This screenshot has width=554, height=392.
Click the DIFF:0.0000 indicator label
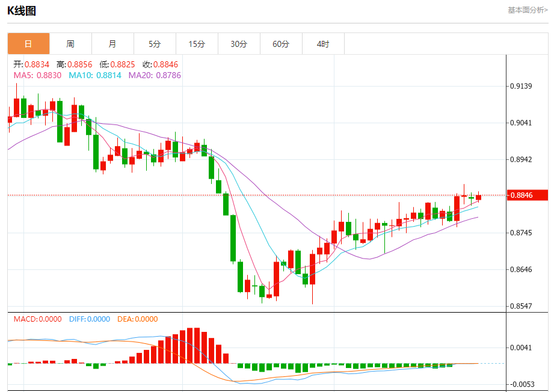90,319
